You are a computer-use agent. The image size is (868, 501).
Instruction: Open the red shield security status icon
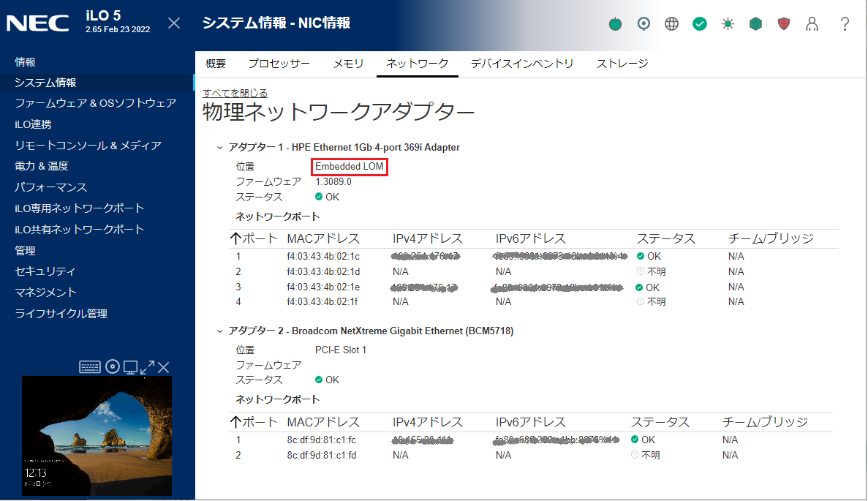pos(783,24)
